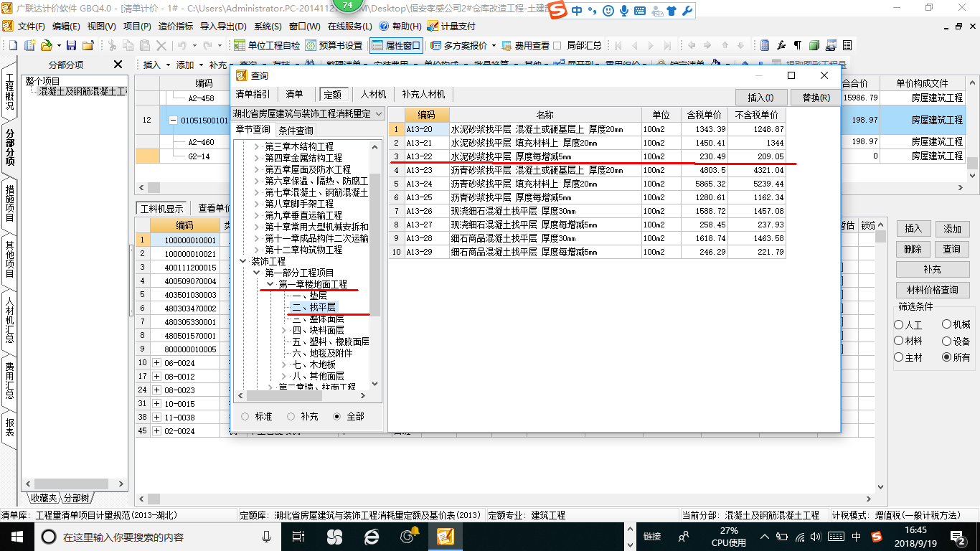
Task: Click the 替换(R) button
Action: [x=816, y=98]
